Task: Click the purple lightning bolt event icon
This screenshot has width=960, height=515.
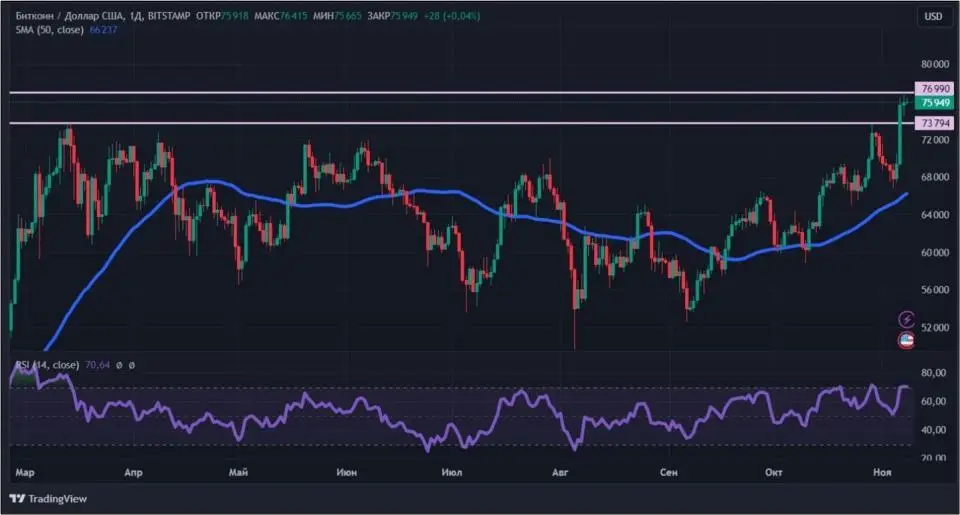Action: (x=907, y=319)
